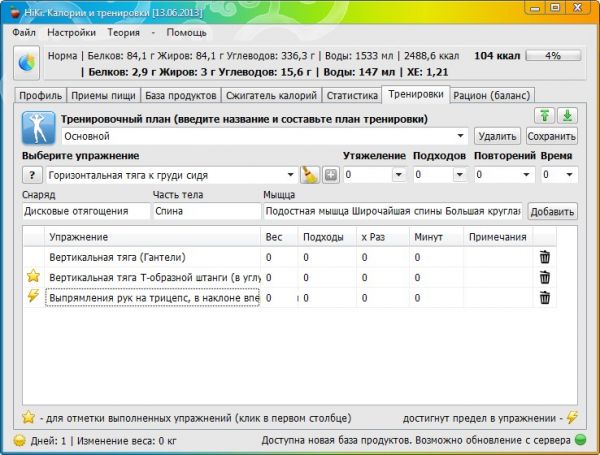Viewport: 600px width, 455px height.
Task: Switch to the Статистика tab
Action: point(352,96)
